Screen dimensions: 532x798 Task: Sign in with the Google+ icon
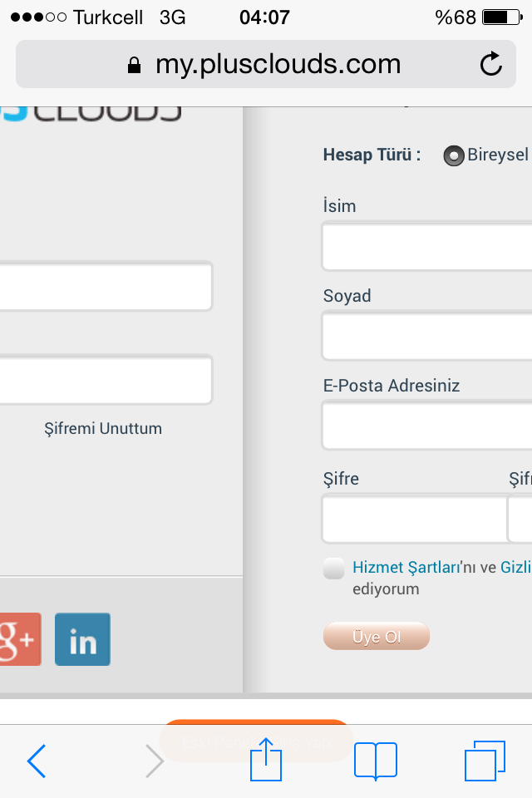[19, 639]
